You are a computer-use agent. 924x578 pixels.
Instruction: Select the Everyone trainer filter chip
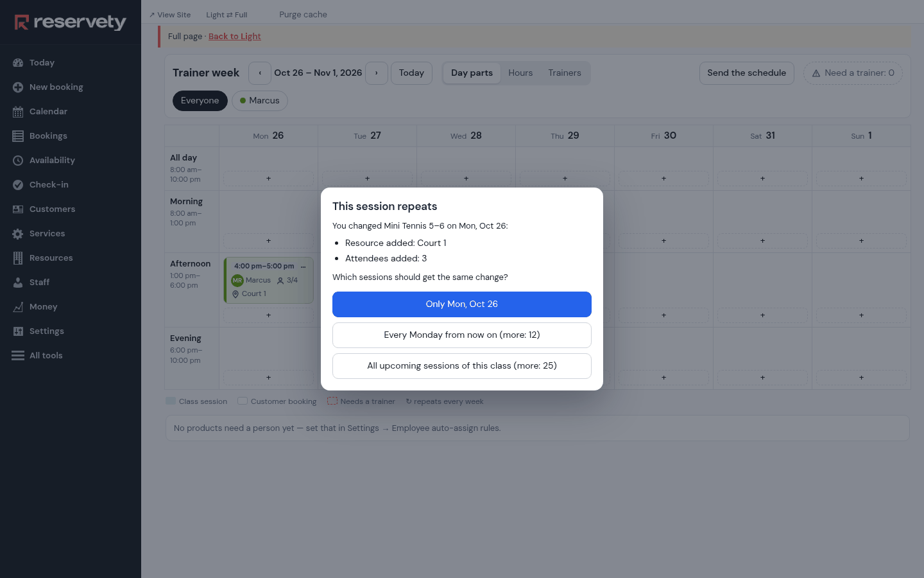[x=200, y=101]
